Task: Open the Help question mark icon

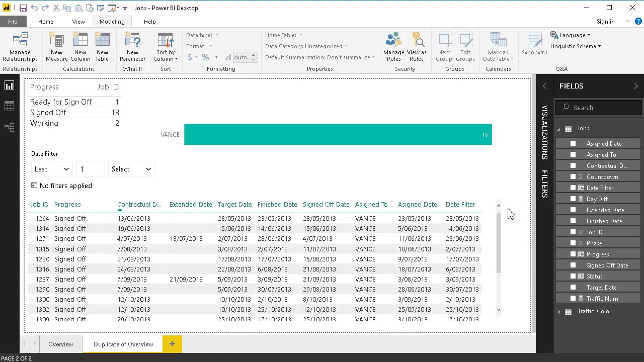Action: [638, 22]
